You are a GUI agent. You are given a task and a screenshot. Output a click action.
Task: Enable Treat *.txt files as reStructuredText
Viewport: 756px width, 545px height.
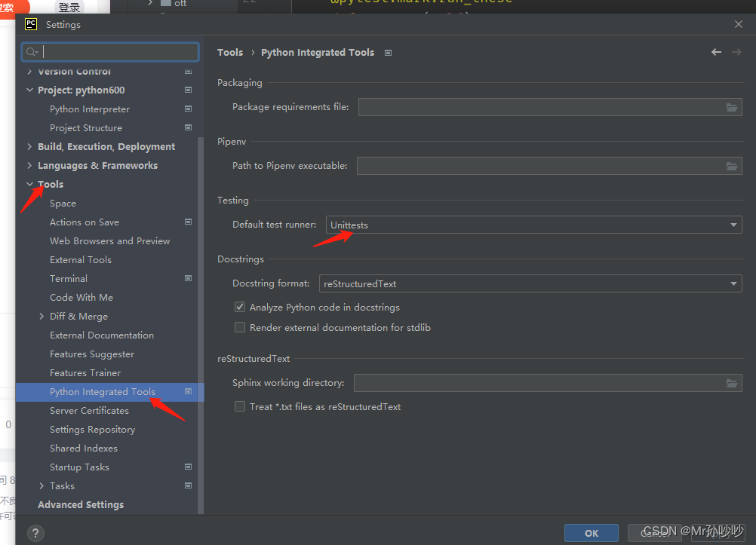[x=240, y=406]
